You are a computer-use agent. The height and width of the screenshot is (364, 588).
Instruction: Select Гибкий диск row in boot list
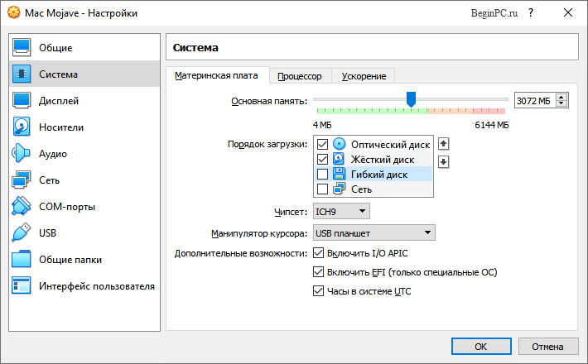click(374, 174)
